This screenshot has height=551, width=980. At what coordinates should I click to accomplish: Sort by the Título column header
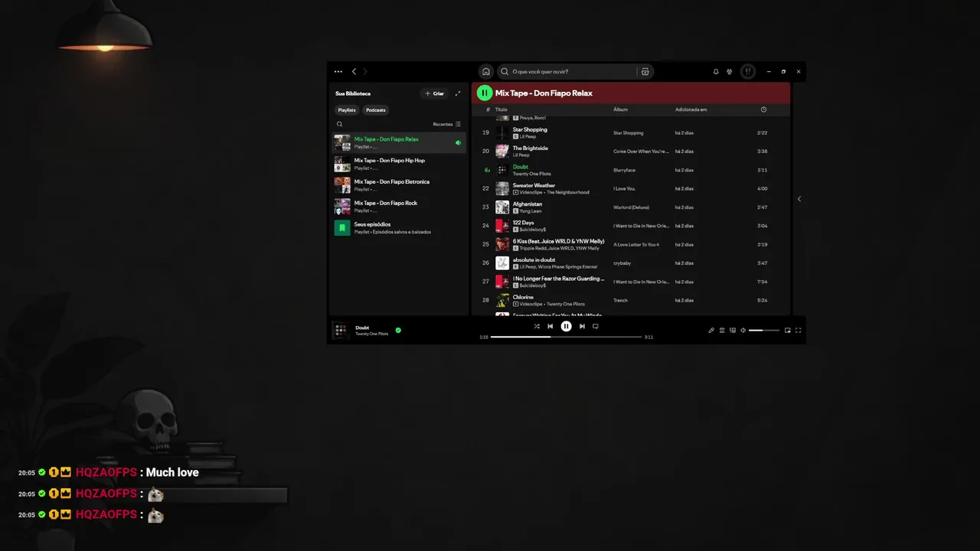pos(501,109)
